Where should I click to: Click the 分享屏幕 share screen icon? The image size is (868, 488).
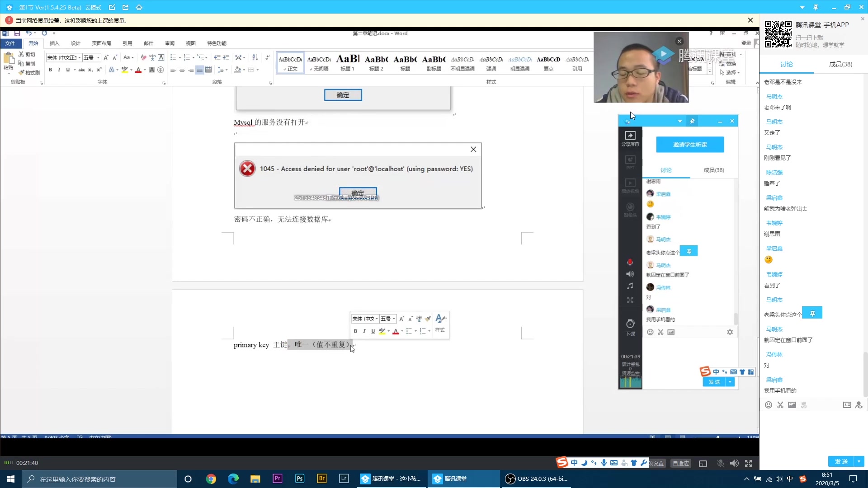630,137
